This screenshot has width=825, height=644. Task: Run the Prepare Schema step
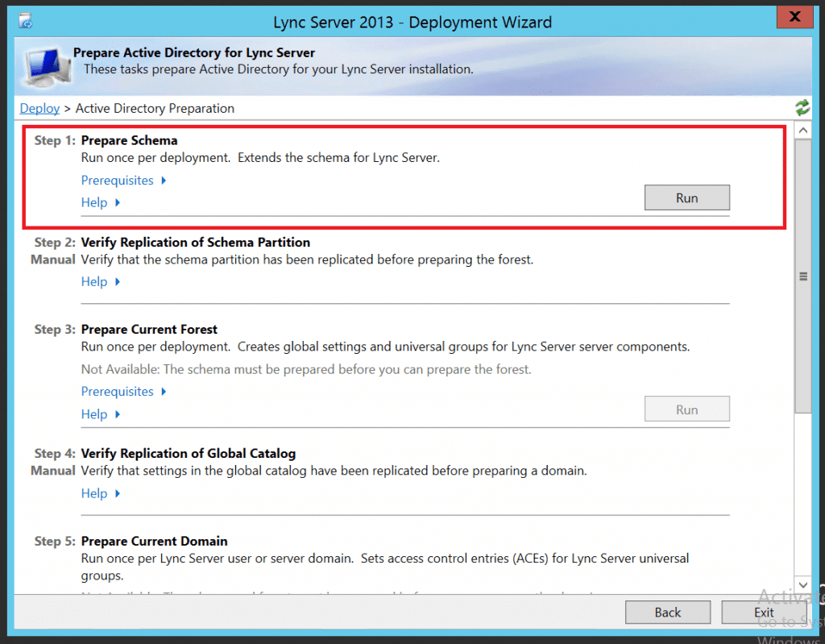tap(686, 197)
